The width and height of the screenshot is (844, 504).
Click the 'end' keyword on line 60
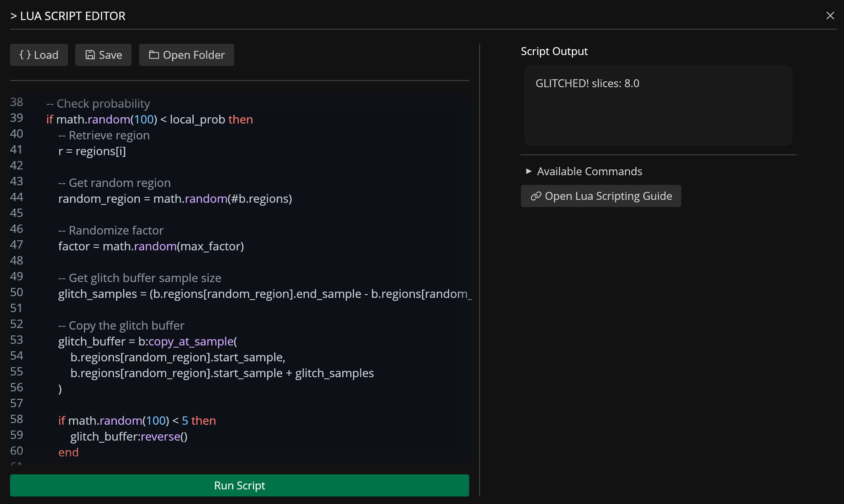(68, 452)
